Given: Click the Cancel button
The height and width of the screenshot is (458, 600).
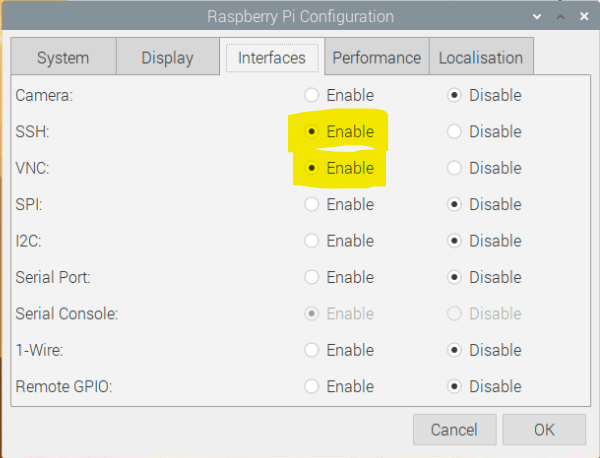Looking at the screenshot, I should point(455,430).
